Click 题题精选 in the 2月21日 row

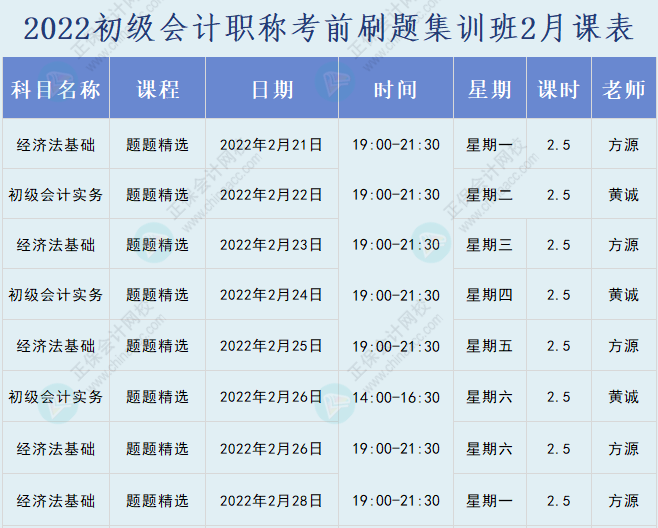pos(158,145)
